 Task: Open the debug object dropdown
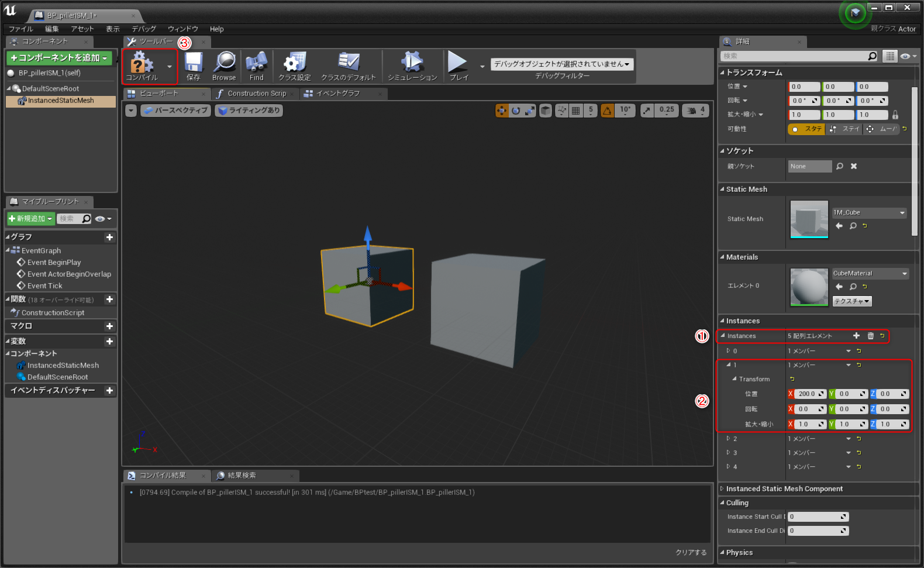point(562,64)
